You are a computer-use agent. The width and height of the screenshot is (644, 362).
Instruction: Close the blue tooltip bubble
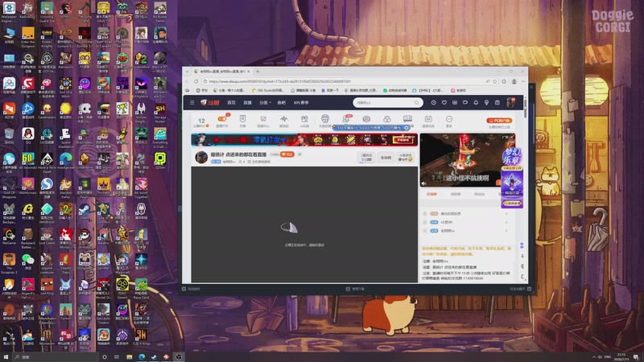(407, 128)
